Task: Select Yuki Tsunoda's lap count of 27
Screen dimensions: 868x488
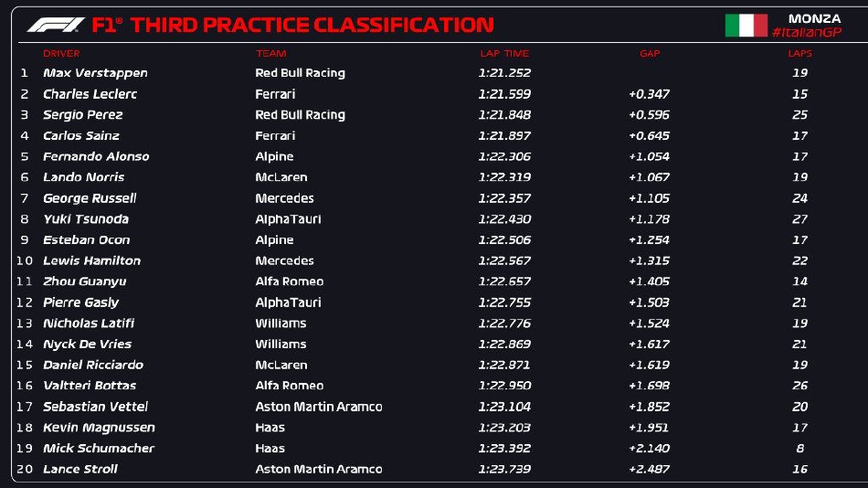Action: 800,219
